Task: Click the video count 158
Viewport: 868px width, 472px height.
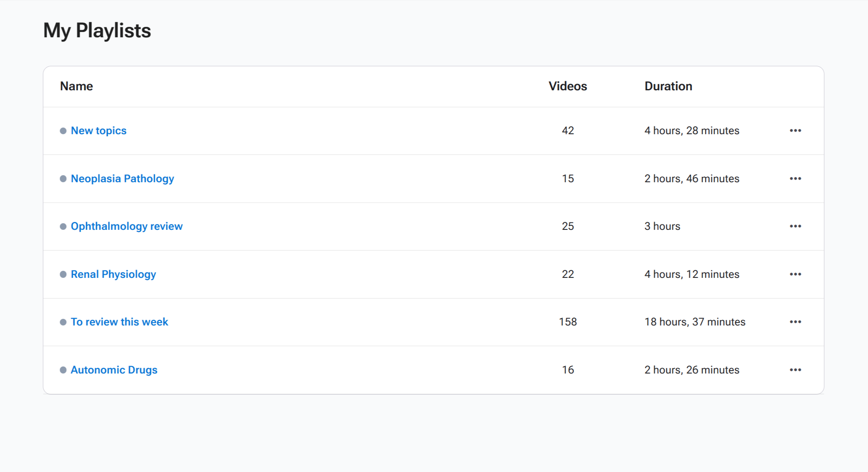Action: [x=568, y=322]
